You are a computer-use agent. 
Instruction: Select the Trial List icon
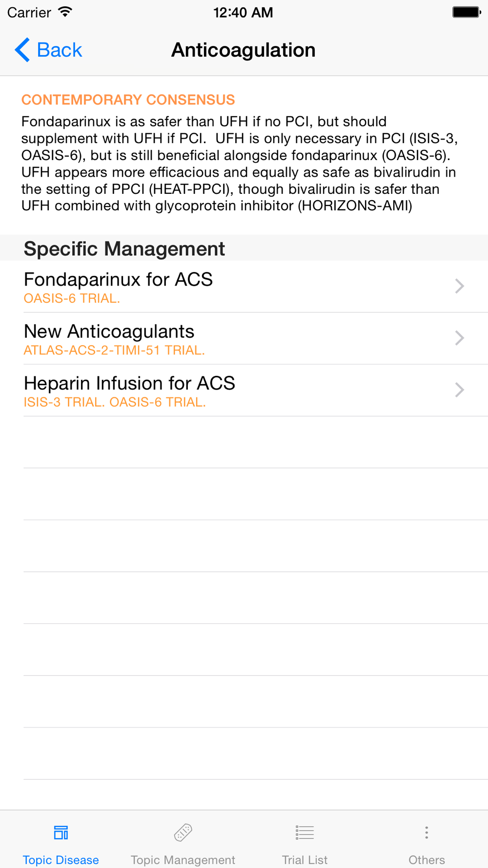click(x=305, y=832)
